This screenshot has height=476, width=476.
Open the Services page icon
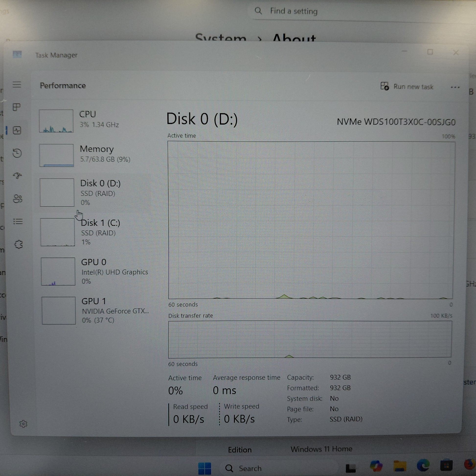19,244
